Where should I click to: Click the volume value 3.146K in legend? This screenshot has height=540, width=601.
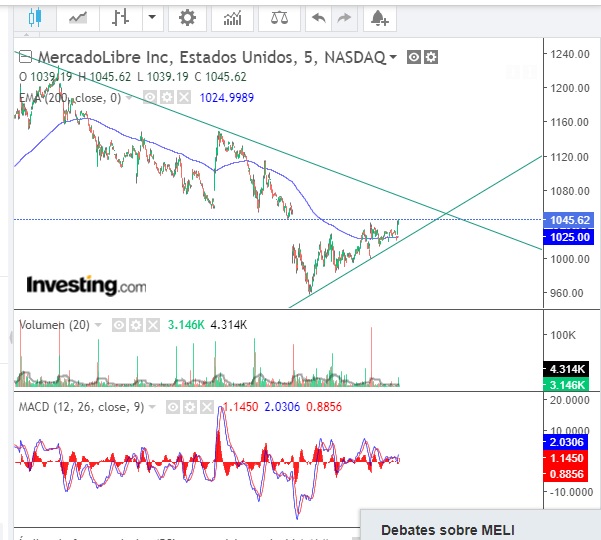click(186, 325)
